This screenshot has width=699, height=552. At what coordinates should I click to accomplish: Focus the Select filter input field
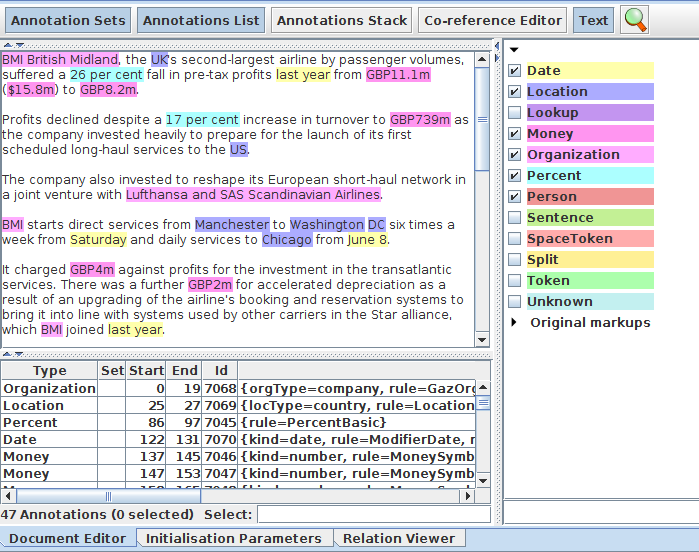(374, 515)
